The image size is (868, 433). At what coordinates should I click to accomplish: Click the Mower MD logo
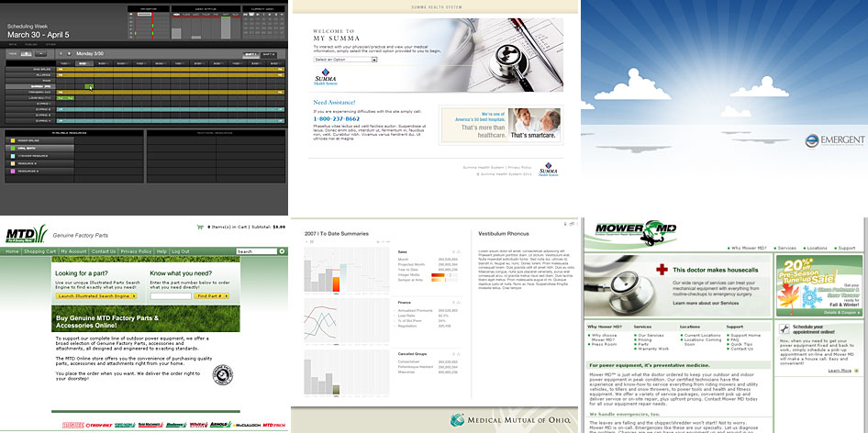coord(632,231)
